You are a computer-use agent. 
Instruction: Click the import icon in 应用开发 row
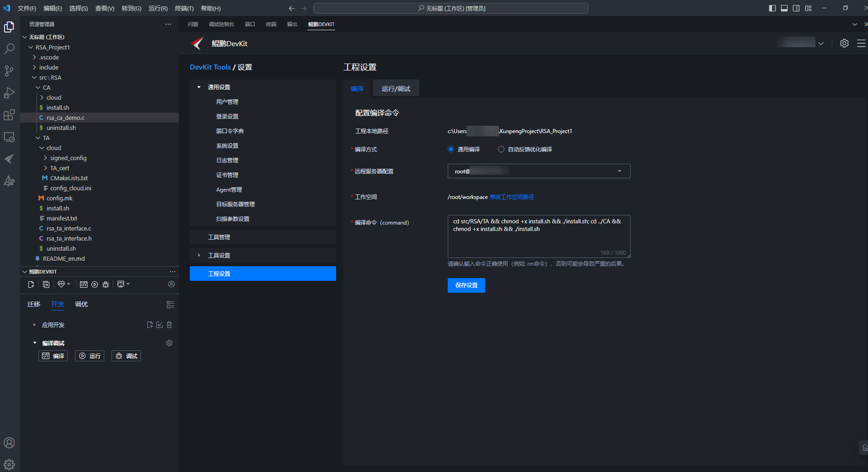coord(160,325)
